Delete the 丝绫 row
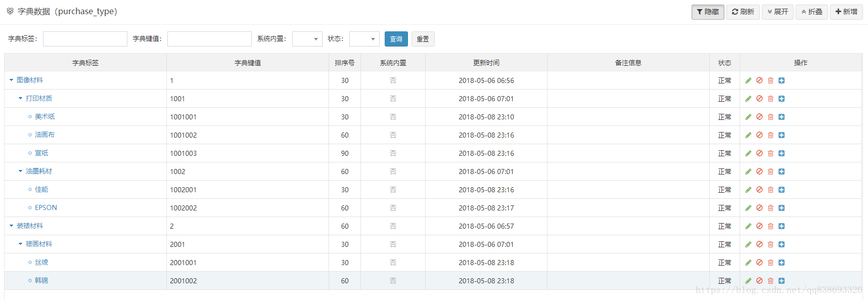868x300 pixels. tap(770, 263)
